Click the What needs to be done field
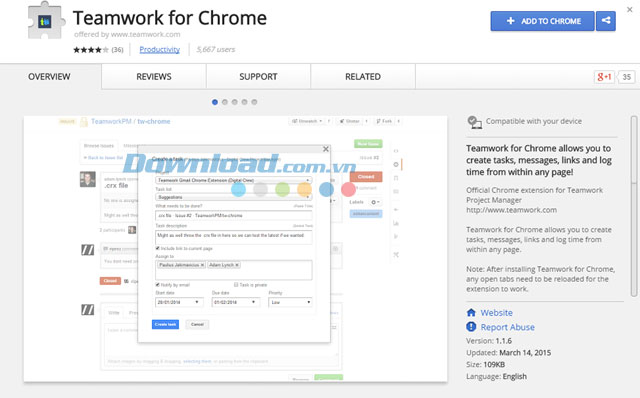Image resolution: width=640 pixels, height=398 pixels. [x=233, y=215]
